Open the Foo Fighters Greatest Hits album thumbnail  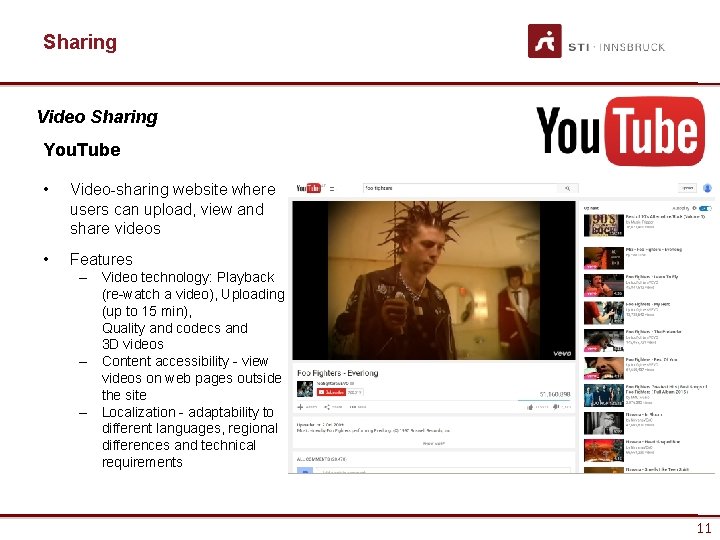(603, 395)
